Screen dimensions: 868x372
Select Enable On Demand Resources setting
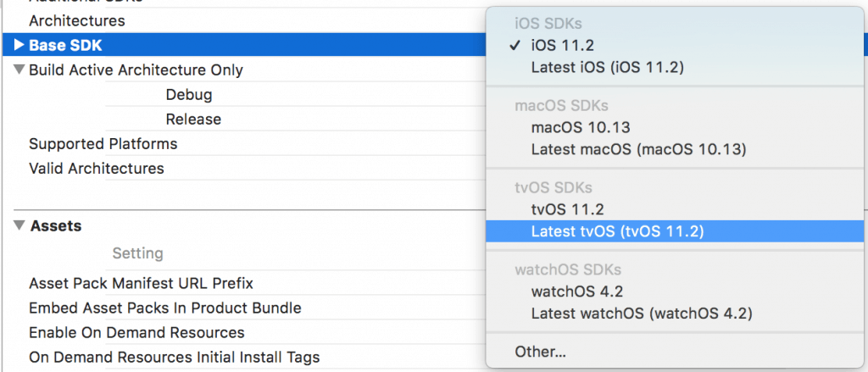[x=136, y=332]
